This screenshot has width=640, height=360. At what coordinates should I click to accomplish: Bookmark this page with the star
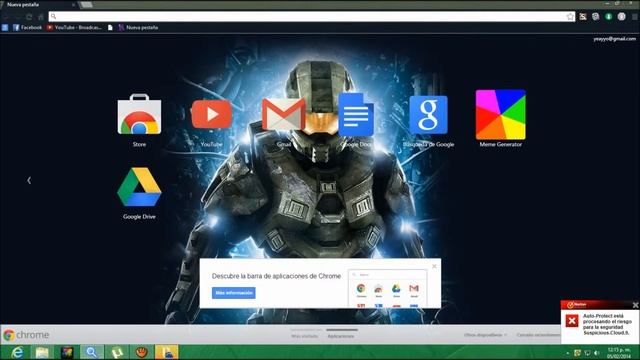pos(570,16)
